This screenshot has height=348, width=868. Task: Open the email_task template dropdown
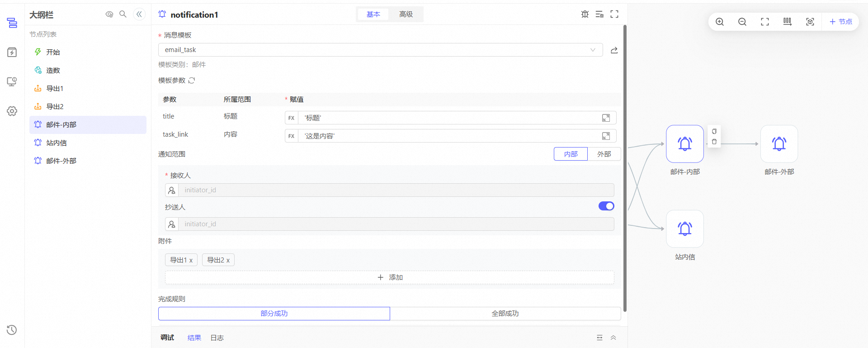380,50
